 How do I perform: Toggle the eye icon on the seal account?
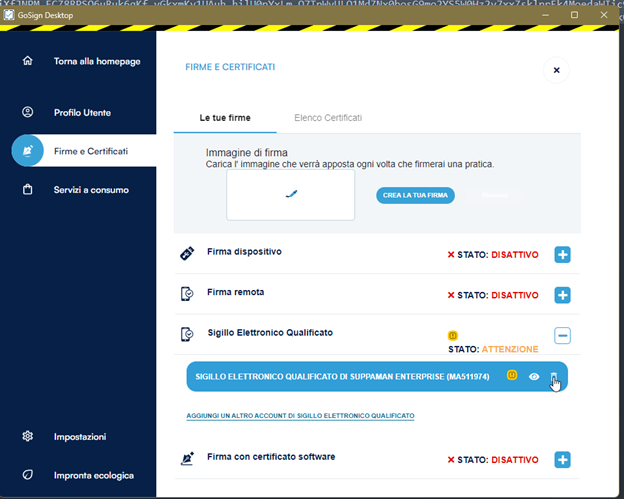pyautogui.click(x=535, y=377)
